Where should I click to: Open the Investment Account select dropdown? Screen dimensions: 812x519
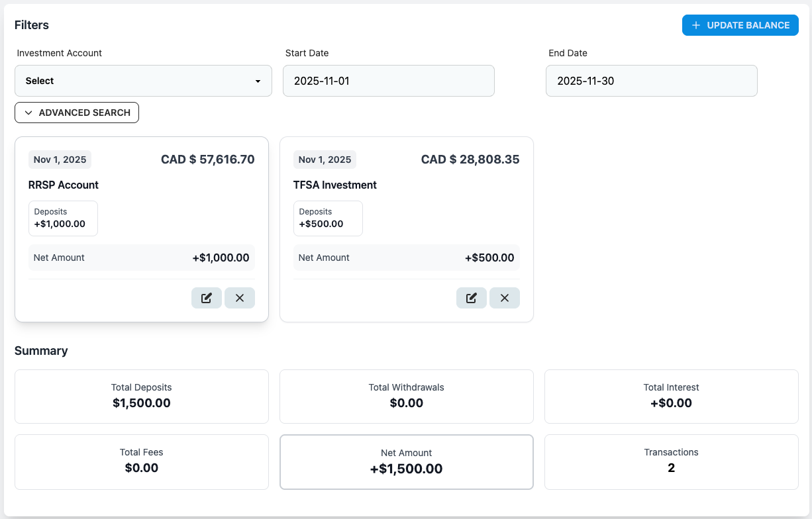click(143, 81)
